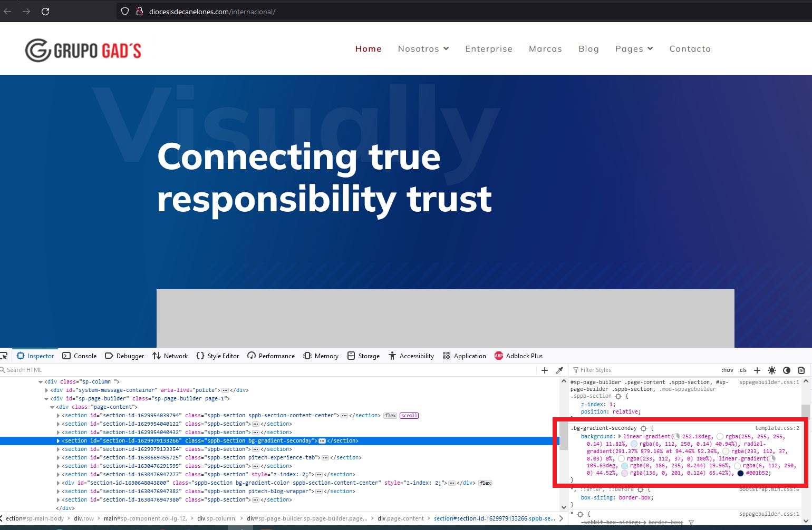Pick a color from page with eyedropper
The height and width of the screenshot is (530, 812).
[559, 370]
